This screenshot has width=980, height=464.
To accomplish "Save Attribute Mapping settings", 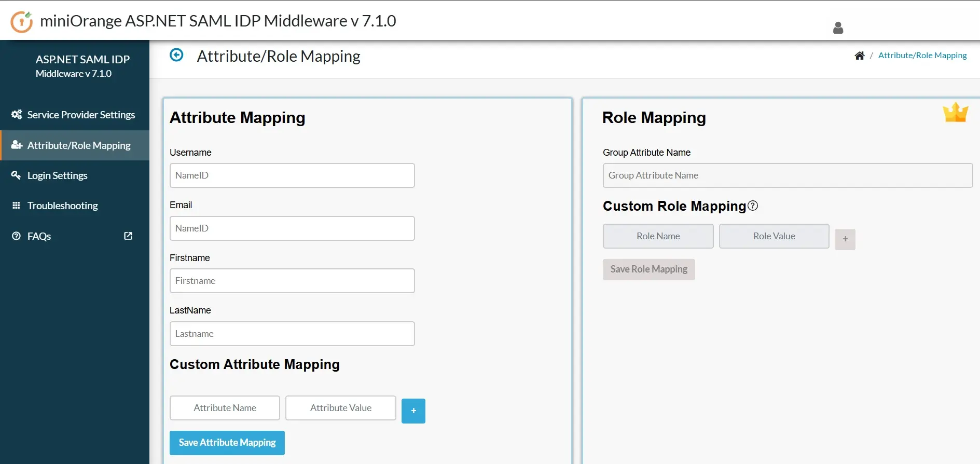I will [227, 443].
